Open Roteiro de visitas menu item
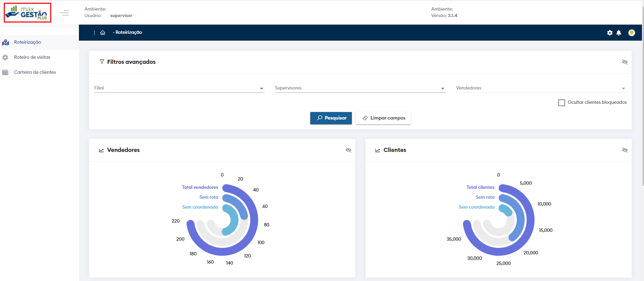 point(32,57)
